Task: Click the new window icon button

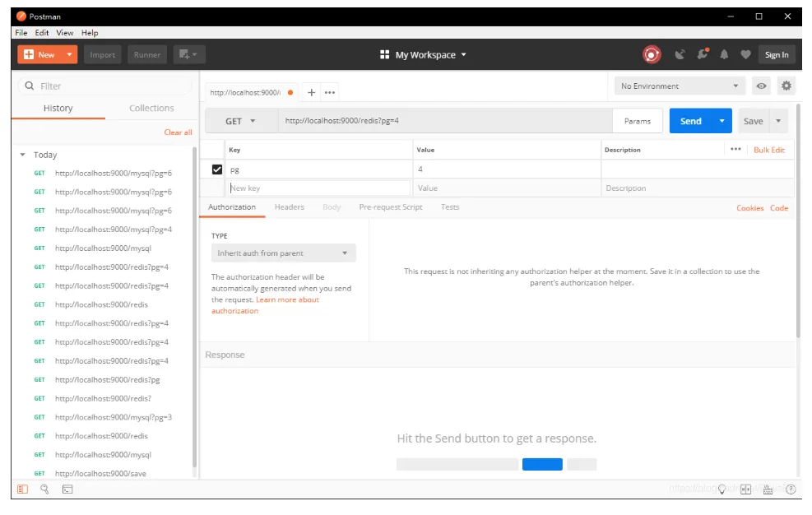Action: tap(188, 54)
